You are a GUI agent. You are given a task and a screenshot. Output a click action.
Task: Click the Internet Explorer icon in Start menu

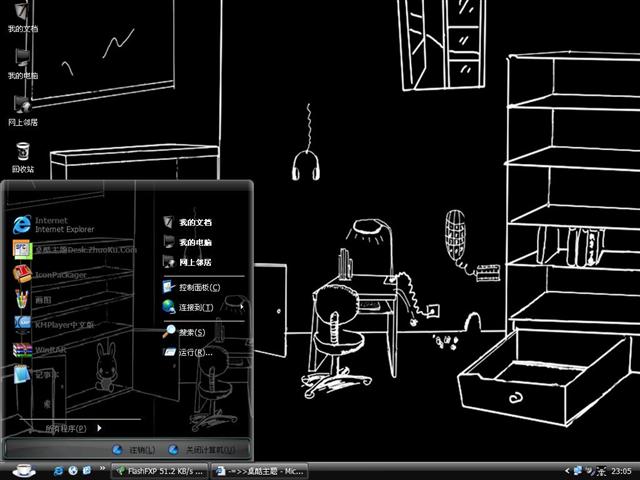pyautogui.click(x=22, y=224)
